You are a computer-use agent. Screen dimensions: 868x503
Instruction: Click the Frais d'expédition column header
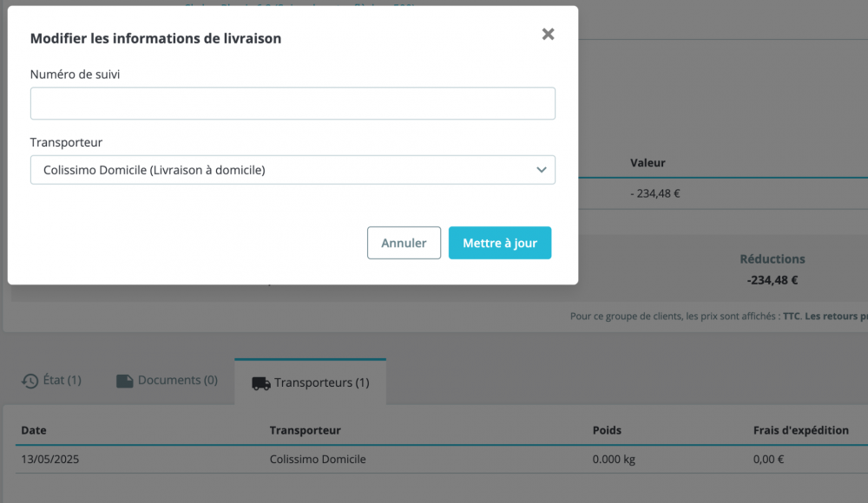(x=801, y=430)
